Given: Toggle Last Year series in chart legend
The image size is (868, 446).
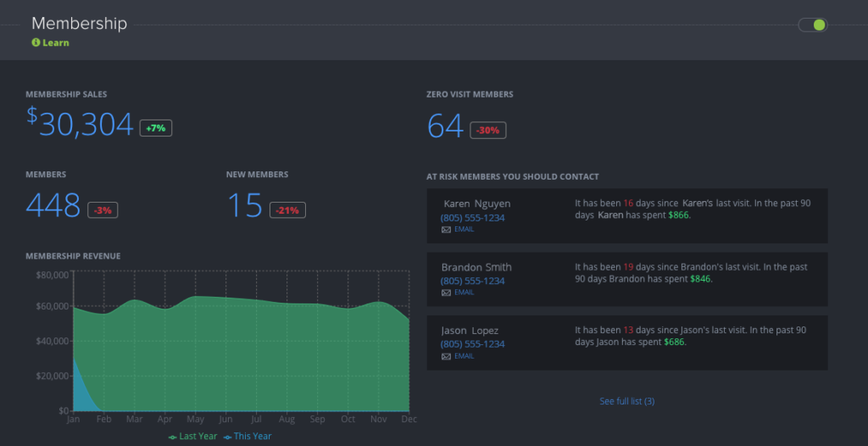Looking at the screenshot, I should pyautogui.click(x=192, y=437).
